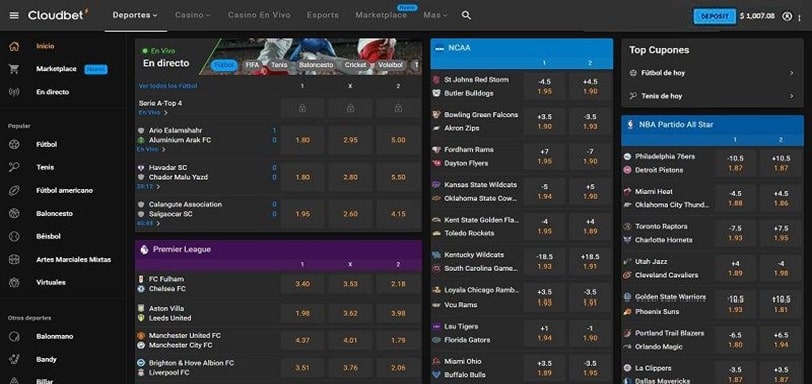Image resolution: width=812 pixels, height=384 pixels.
Task: Click the DEPOSIT button
Action: coord(715,16)
